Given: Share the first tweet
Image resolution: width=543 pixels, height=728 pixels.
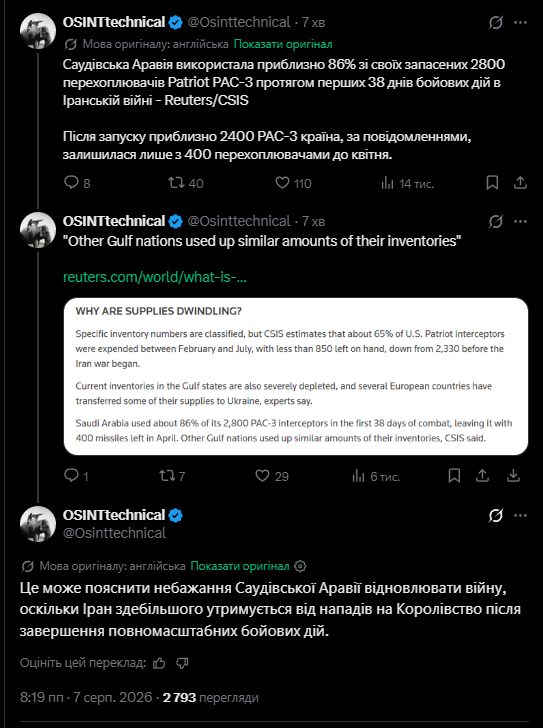Looking at the screenshot, I should click(x=520, y=183).
